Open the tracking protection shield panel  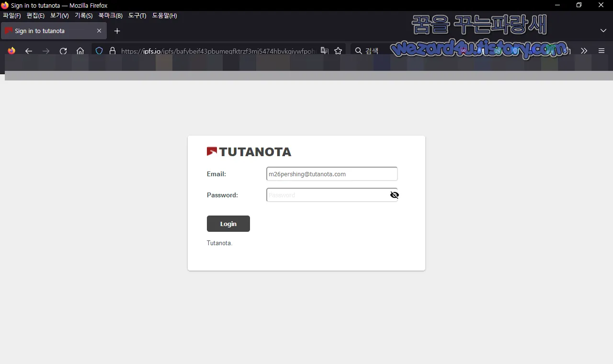(99, 51)
